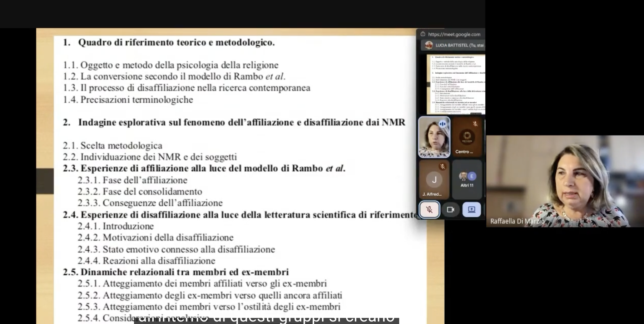Click '2.4.3. Stato emotivo connesso alla disaffiliazione'
This screenshot has height=324, width=644.
(176, 250)
